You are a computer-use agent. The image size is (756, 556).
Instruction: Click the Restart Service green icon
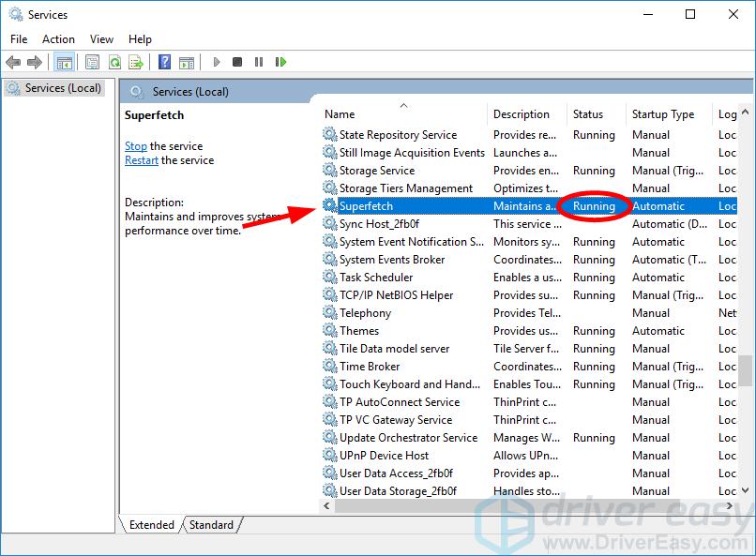pyautogui.click(x=280, y=62)
